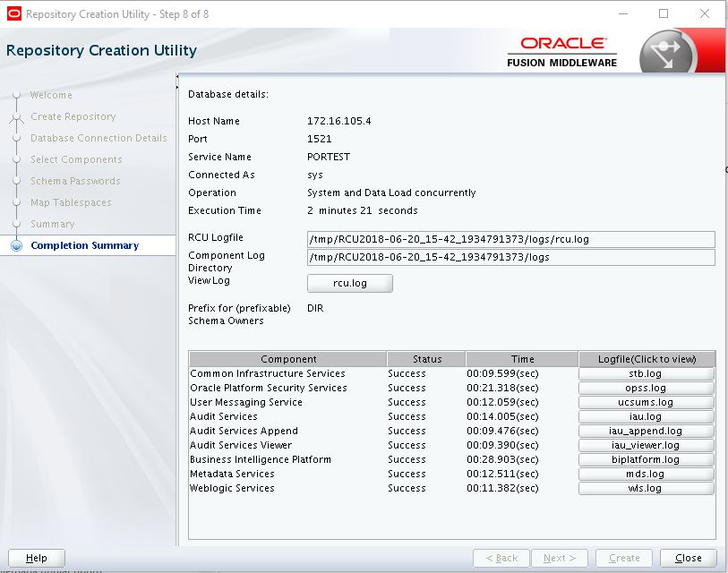Select the Welcome step in sidebar
728x573 pixels.
click(x=51, y=95)
